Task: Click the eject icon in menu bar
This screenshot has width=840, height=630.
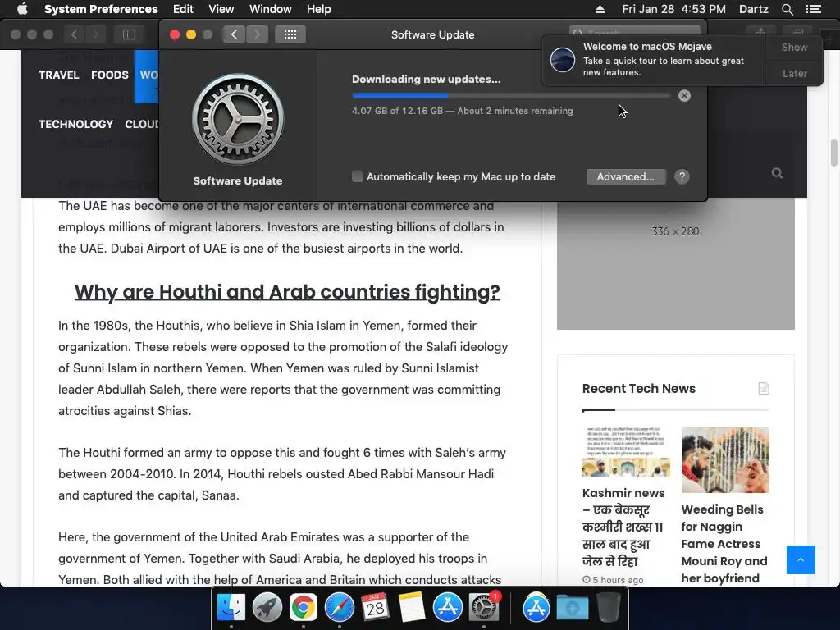Action: pos(600,9)
